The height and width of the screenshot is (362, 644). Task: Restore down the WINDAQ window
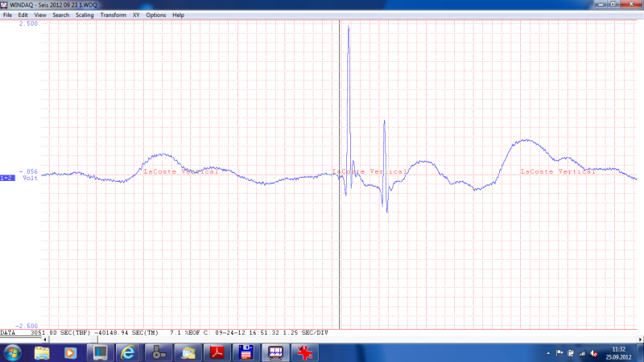[x=613, y=4]
